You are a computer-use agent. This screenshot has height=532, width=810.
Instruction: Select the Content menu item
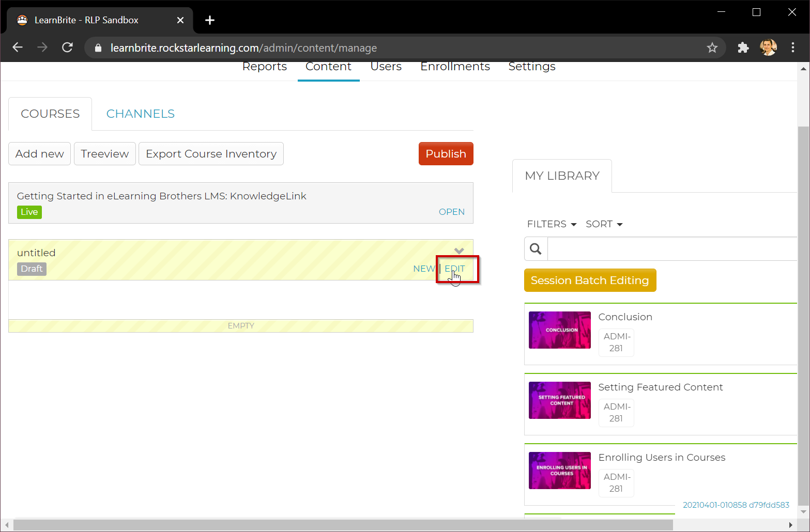tap(328, 67)
